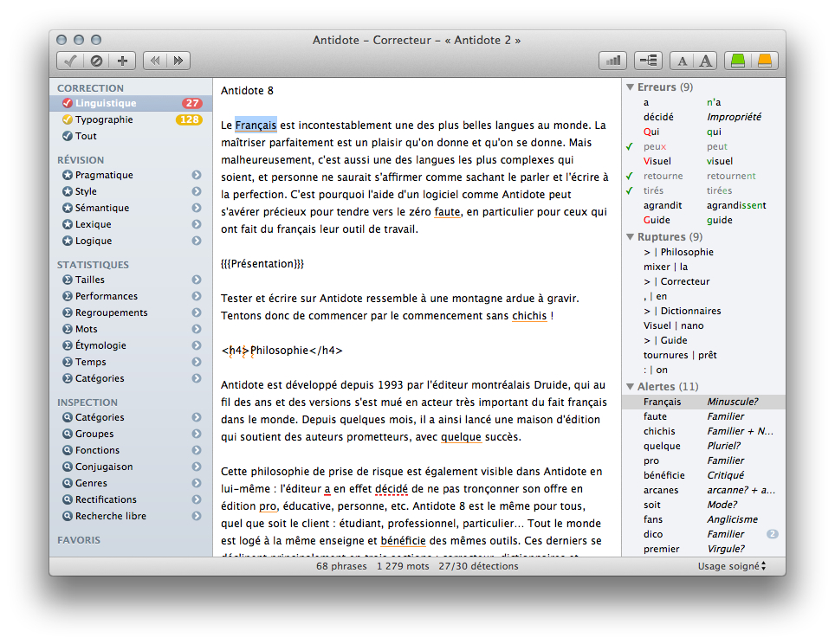Image resolution: width=835 pixels, height=644 pixels.
Task: Open the Rectifications inspection filter
Action: 131,499
